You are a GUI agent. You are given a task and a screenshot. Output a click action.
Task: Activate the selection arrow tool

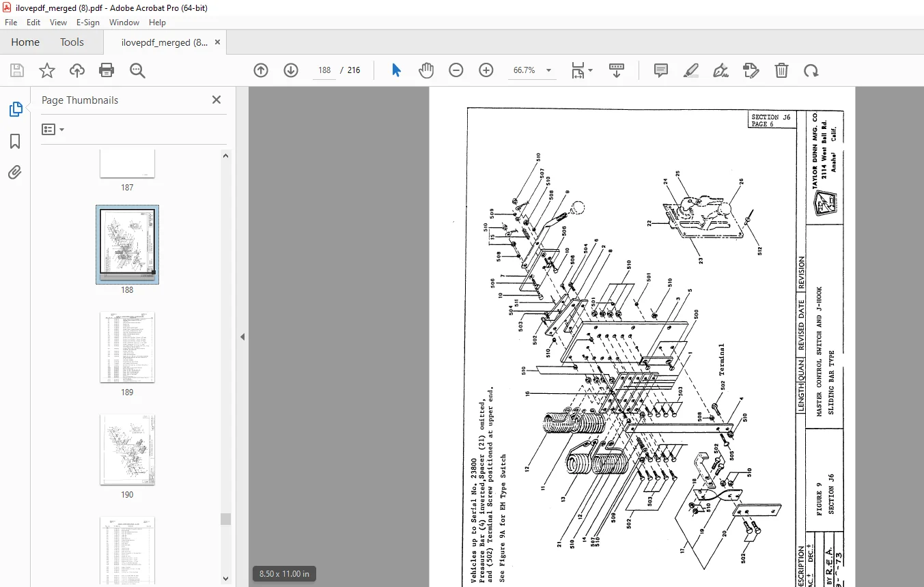[396, 70]
